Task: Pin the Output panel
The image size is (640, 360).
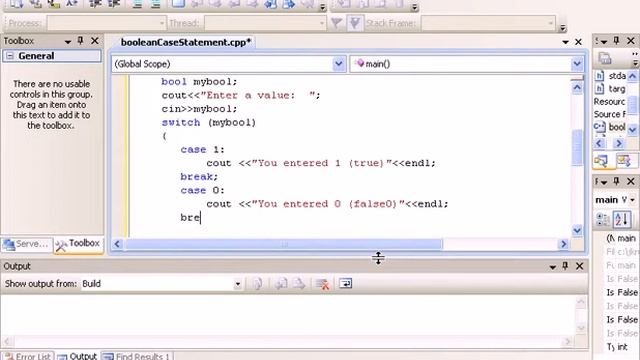Action: point(565,266)
